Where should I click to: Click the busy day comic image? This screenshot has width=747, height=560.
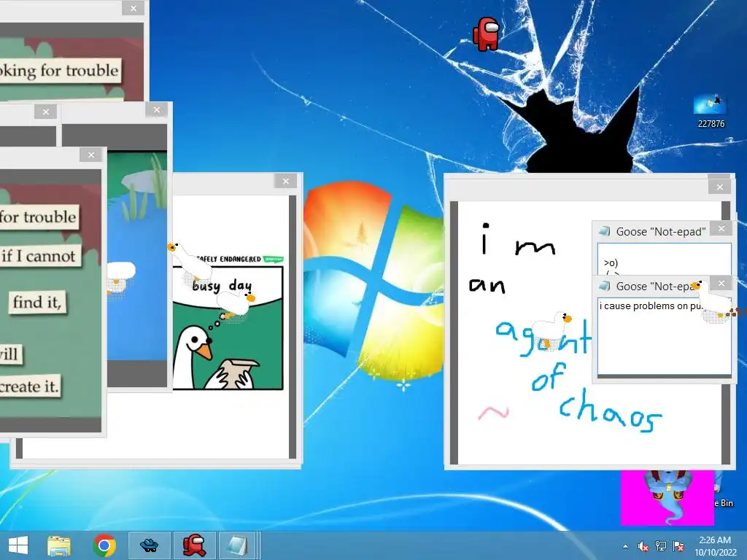click(x=228, y=328)
